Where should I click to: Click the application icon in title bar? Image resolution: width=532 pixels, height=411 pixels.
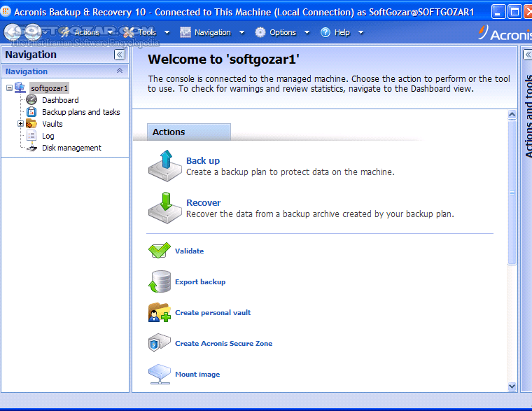click(x=6, y=11)
